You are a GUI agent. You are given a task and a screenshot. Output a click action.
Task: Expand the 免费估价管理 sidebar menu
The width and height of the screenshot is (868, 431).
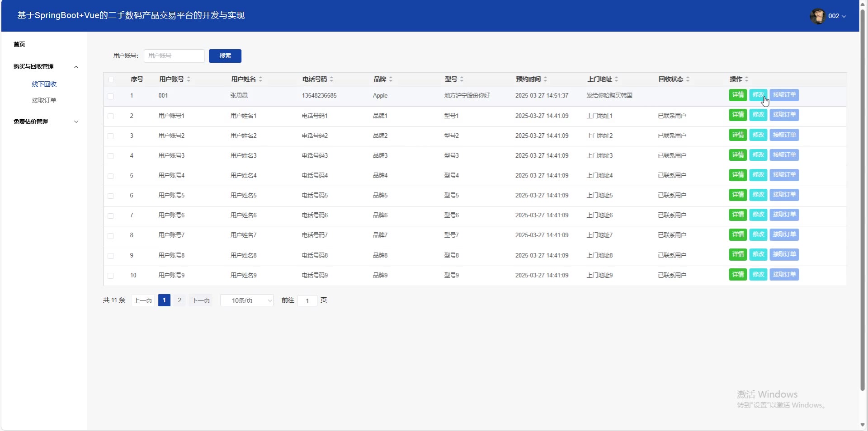click(45, 122)
